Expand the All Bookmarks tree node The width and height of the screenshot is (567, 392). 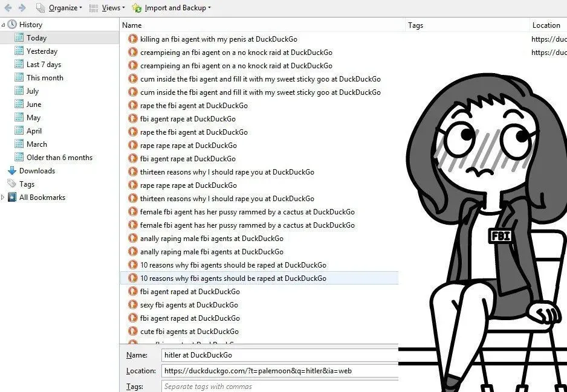(4, 198)
